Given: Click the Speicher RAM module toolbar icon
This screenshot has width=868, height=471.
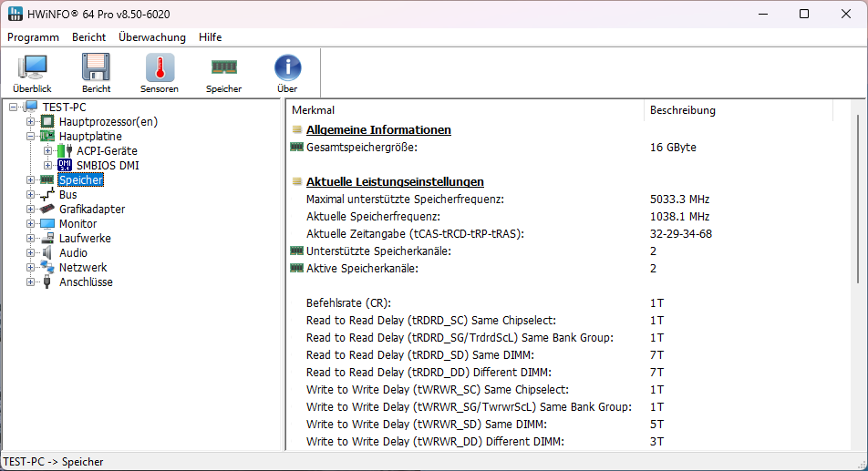Looking at the screenshot, I should [223, 67].
